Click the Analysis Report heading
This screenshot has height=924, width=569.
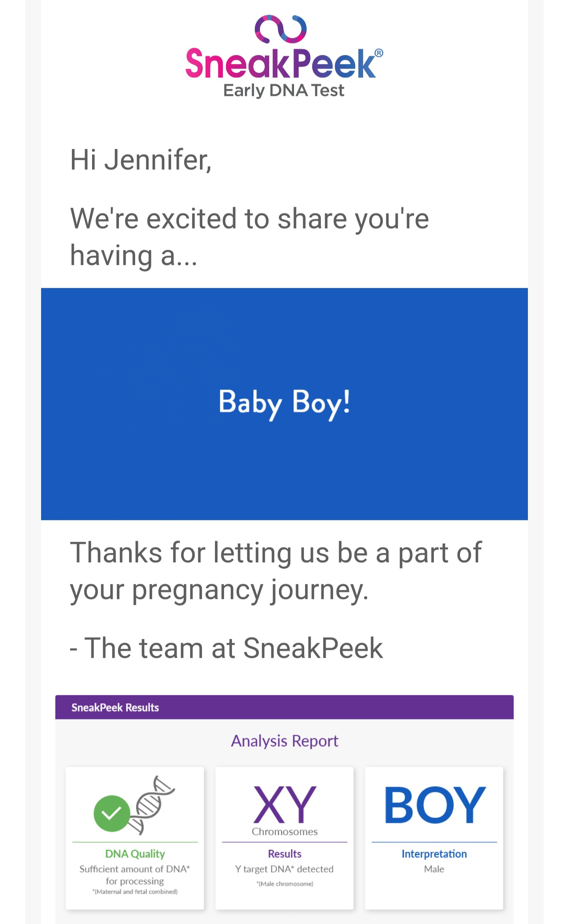pyautogui.click(x=284, y=741)
